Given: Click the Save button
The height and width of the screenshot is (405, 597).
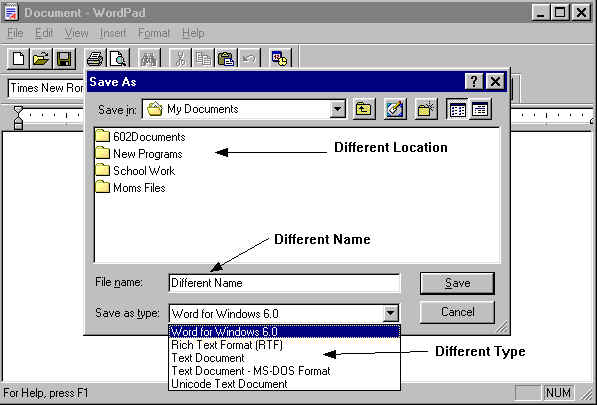Looking at the screenshot, I should pyautogui.click(x=457, y=283).
